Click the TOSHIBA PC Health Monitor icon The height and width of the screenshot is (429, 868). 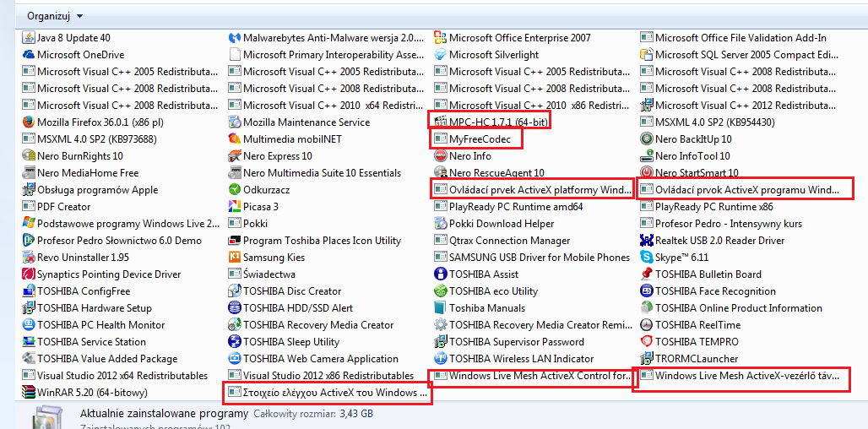click(28, 325)
